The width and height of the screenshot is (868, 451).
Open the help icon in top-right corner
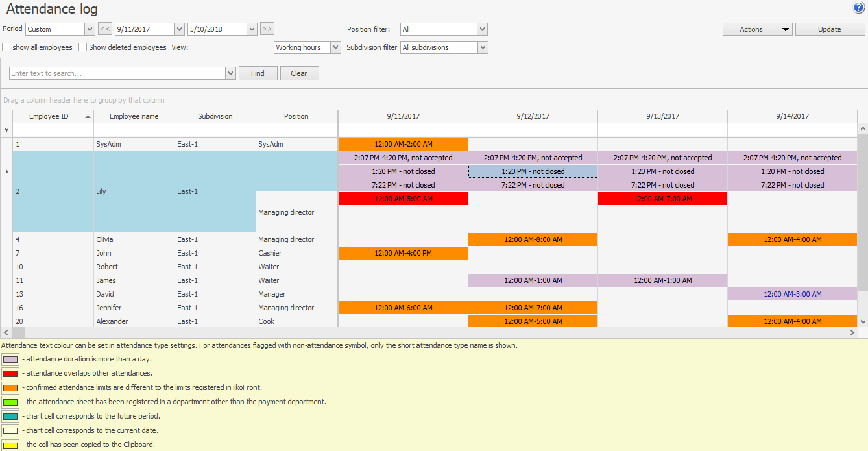click(859, 8)
